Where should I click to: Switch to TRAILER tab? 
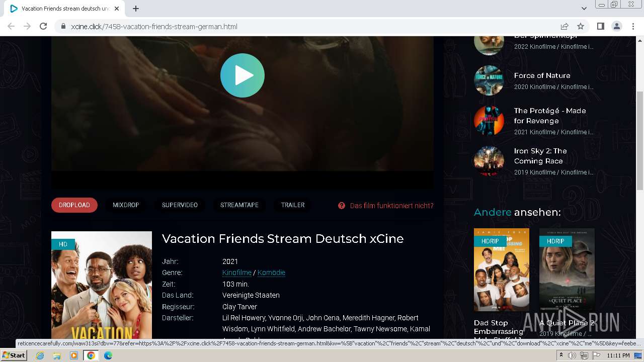[x=293, y=205]
